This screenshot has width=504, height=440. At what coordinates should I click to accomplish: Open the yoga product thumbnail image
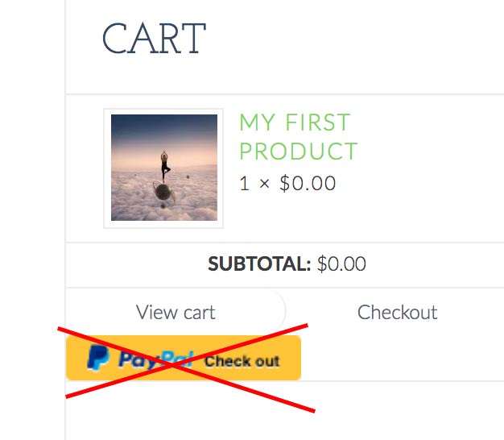pyautogui.click(x=163, y=168)
